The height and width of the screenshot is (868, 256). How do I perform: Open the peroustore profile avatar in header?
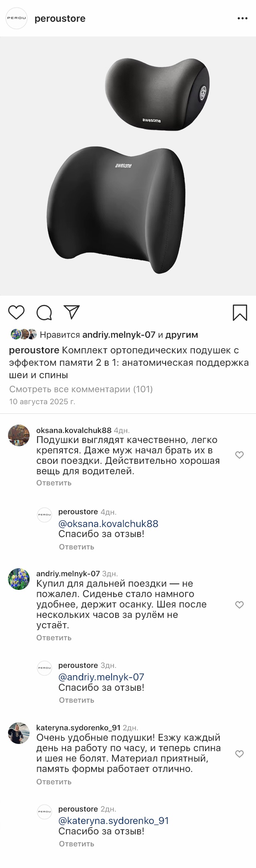point(16,19)
